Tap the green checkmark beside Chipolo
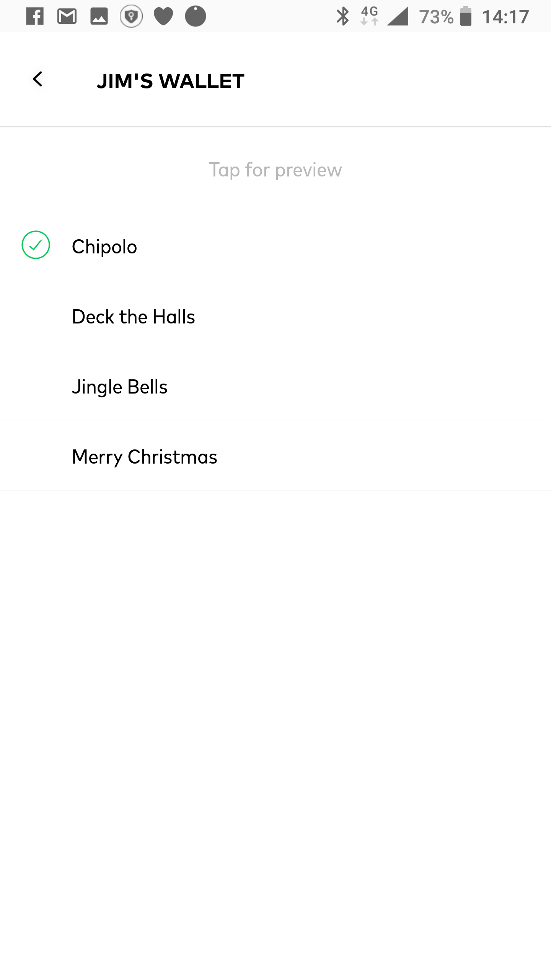This screenshot has width=551, height=980. (36, 245)
